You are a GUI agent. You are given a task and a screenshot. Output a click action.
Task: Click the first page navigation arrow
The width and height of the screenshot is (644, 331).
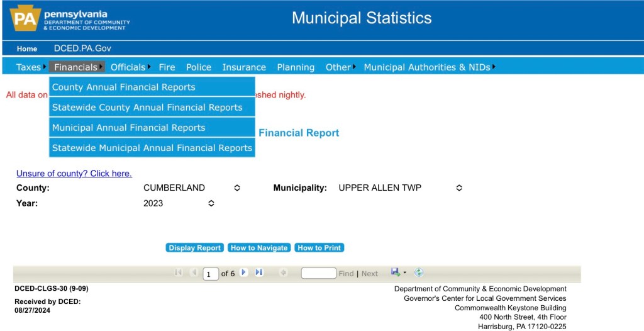(179, 272)
